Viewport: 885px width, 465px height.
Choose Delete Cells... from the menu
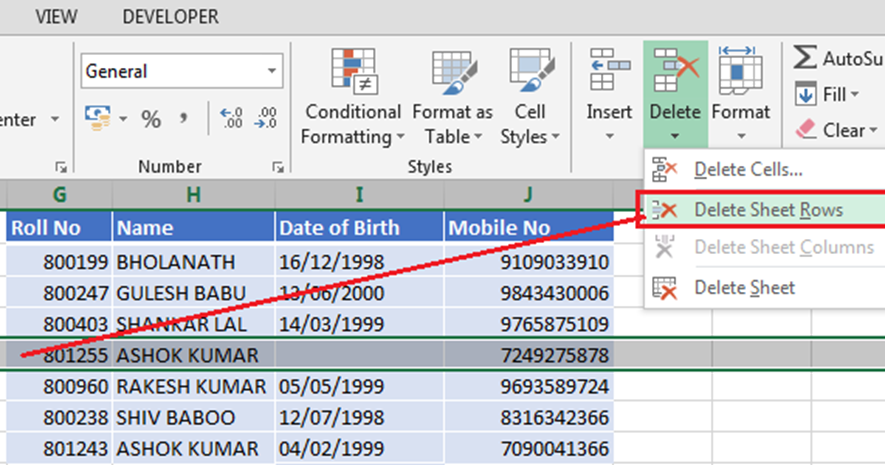pyautogui.click(x=748, y=171)
